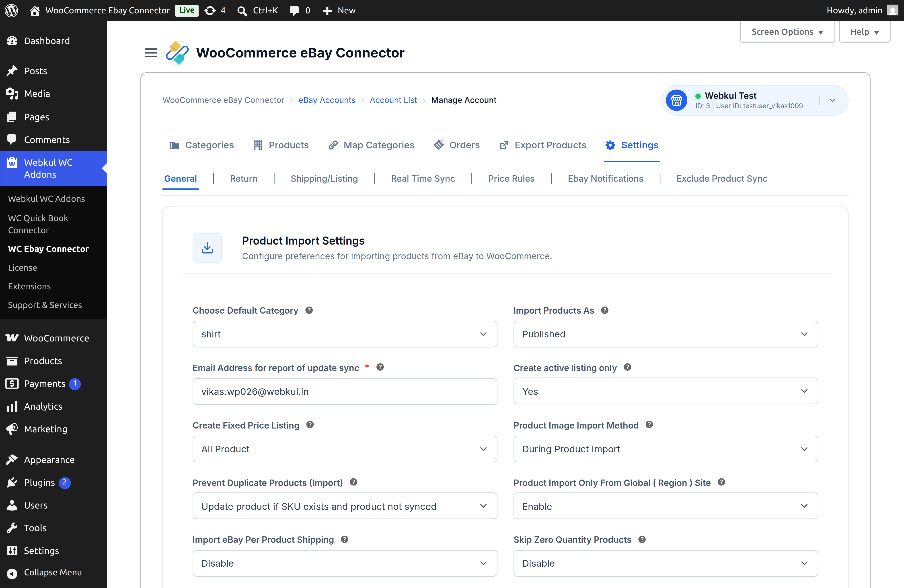Click the comments bubble icon in admin bar
This screenshot has width=904, height=588.
pos(294,11)
